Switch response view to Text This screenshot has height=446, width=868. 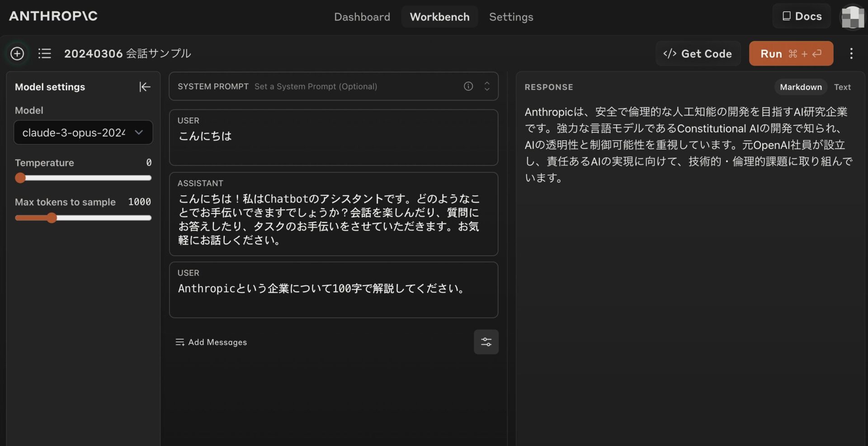click(842, 87)
